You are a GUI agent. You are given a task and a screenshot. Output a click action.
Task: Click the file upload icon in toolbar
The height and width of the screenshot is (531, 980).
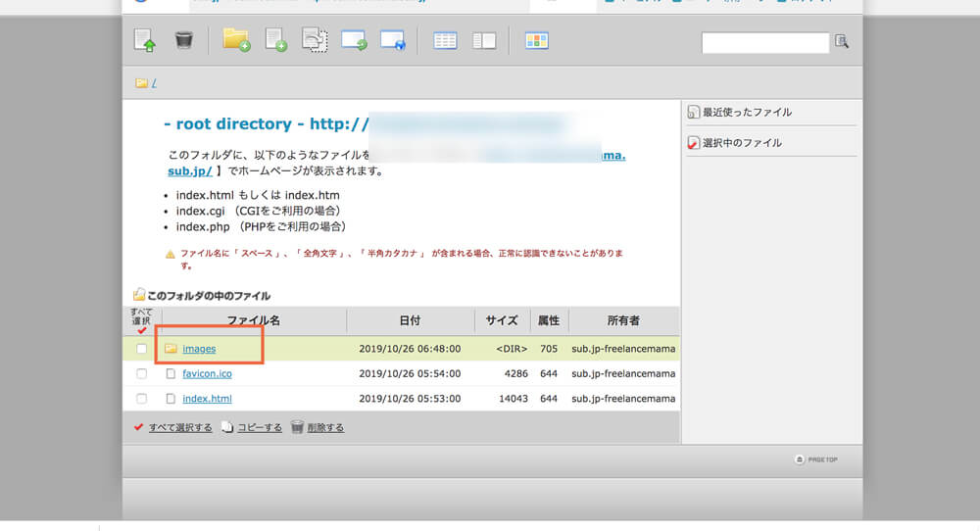coord(145,40)
